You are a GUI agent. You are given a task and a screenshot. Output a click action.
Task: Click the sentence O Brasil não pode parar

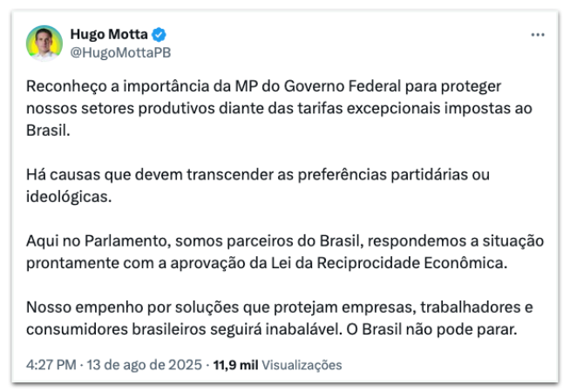tap(431, 329)
